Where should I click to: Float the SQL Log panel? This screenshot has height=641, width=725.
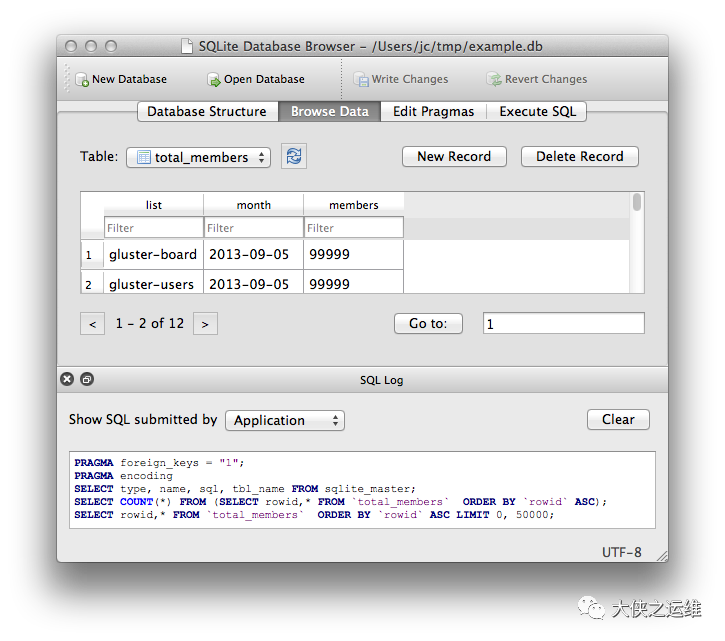tap(87, 379)
